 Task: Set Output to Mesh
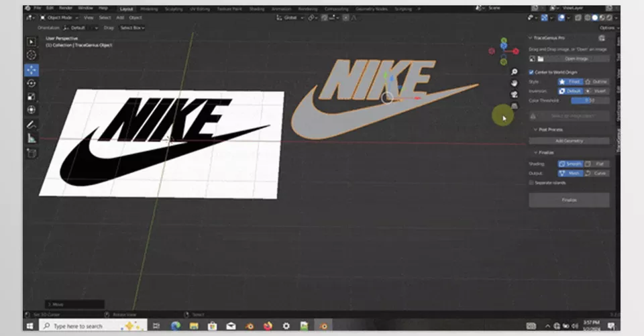[x=570, y=173]
